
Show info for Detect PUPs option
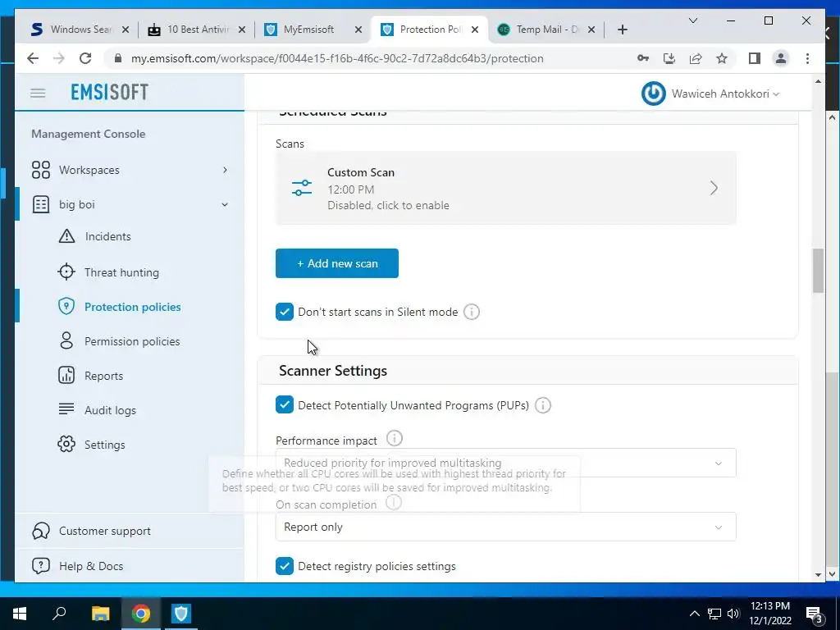click(543, 405)
